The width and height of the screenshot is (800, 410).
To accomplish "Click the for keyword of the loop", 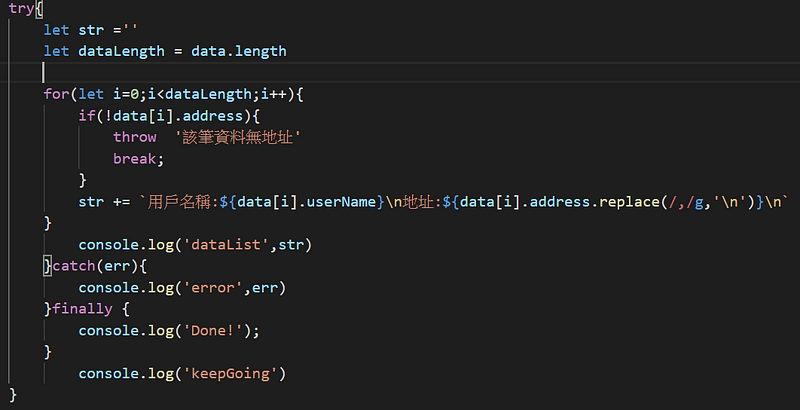I will click(57, 95).
